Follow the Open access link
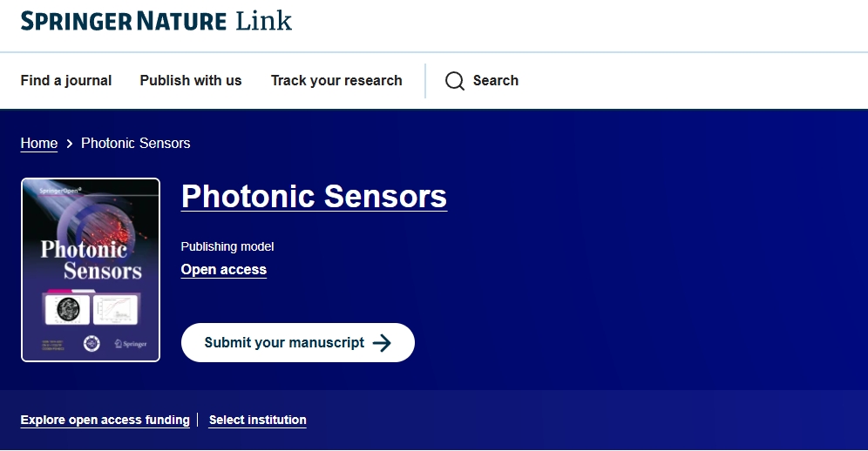868x451 pixels. pyautogui.click(x=224, y=270)
